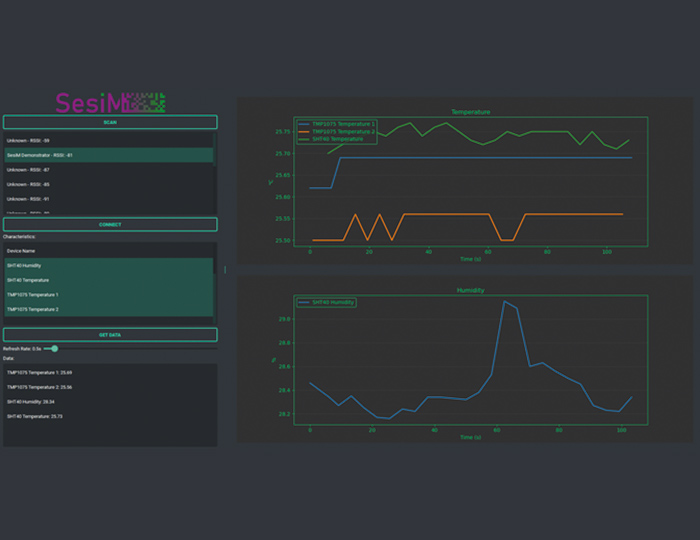This screenshot has width=700, height=540.
Task: Click TMP1075 Temperature 1 reading in Data box
Action: [x=39, y=372]
